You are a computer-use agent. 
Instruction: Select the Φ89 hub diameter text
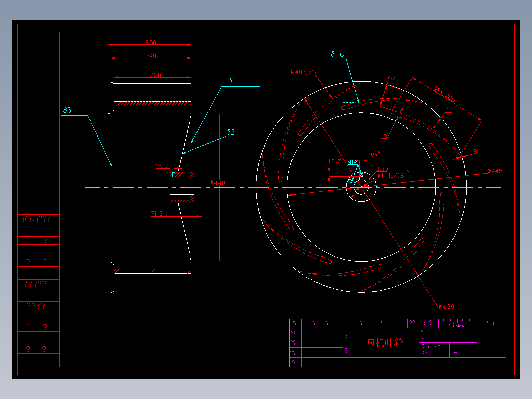tap(382, 169)
